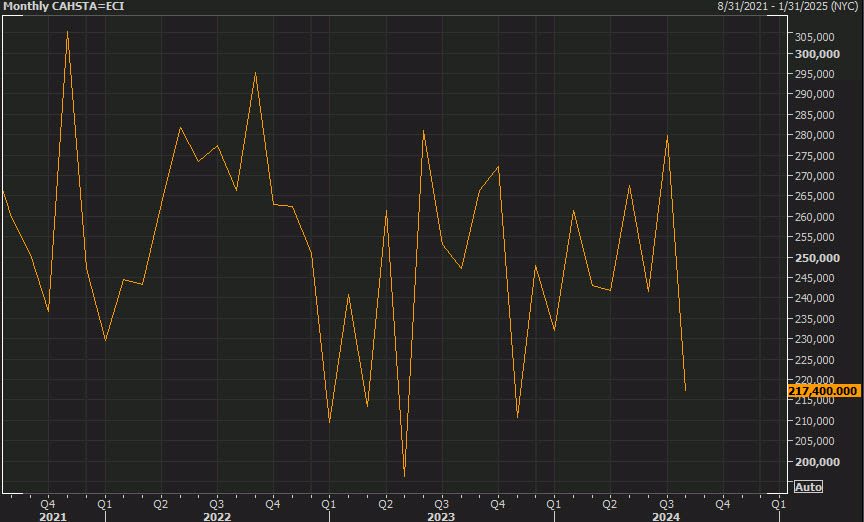Select the 275,000 label on price axis
Viewport: 864px width, 522px height.
[815, 156]
